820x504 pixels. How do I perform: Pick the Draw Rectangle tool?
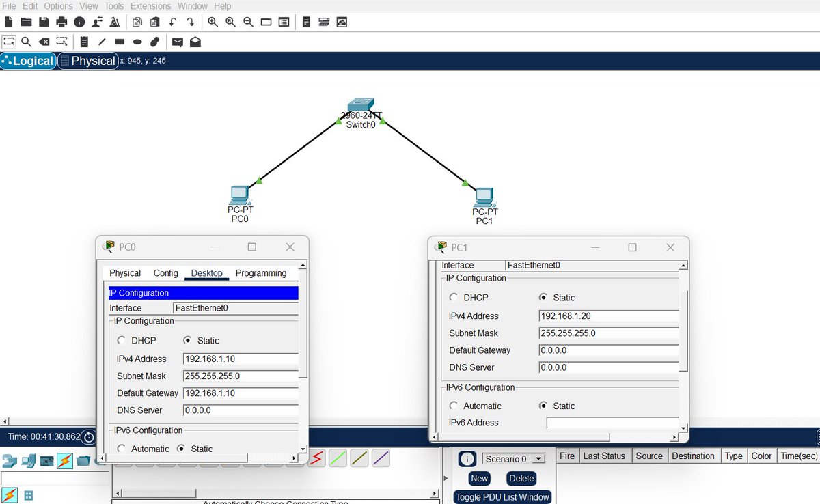point(120,42)
